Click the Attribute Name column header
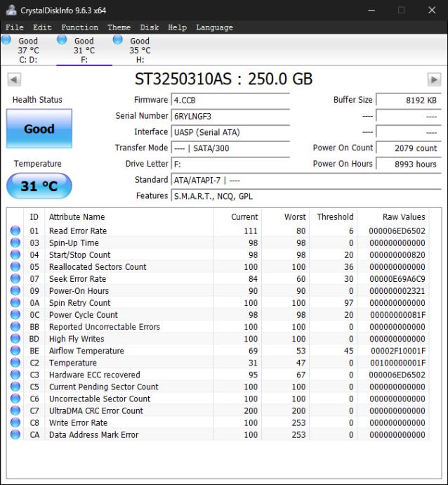 click(x=129, y=216)
